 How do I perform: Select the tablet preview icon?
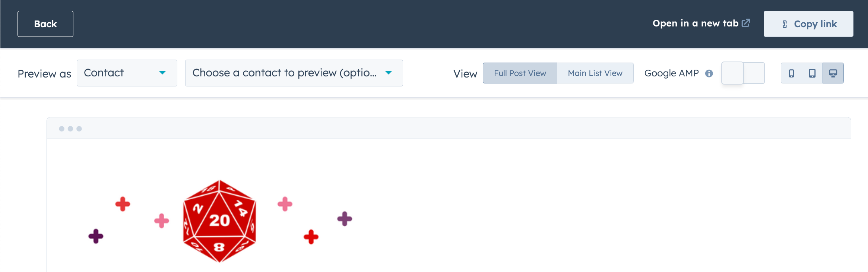pos(812,73)
